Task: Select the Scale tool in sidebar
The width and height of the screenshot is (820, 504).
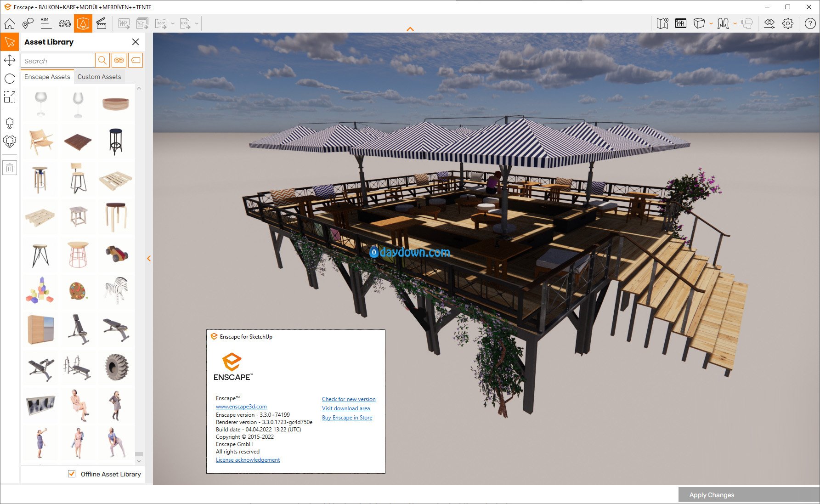Action: pos(10,97)
